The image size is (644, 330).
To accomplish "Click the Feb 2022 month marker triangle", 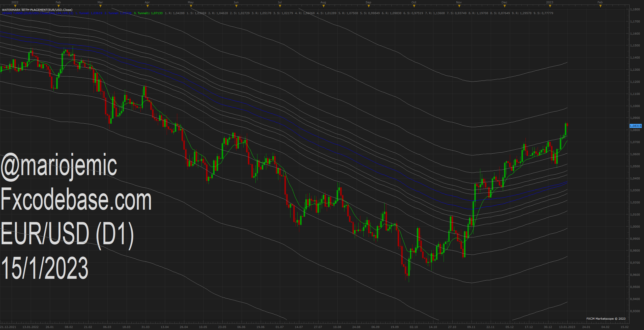I will tap(58, 6).
